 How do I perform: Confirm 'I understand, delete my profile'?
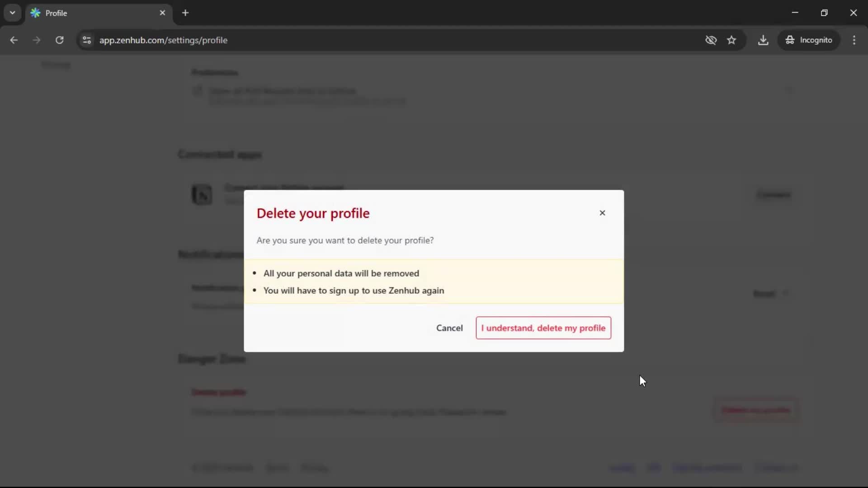(543, 328)
